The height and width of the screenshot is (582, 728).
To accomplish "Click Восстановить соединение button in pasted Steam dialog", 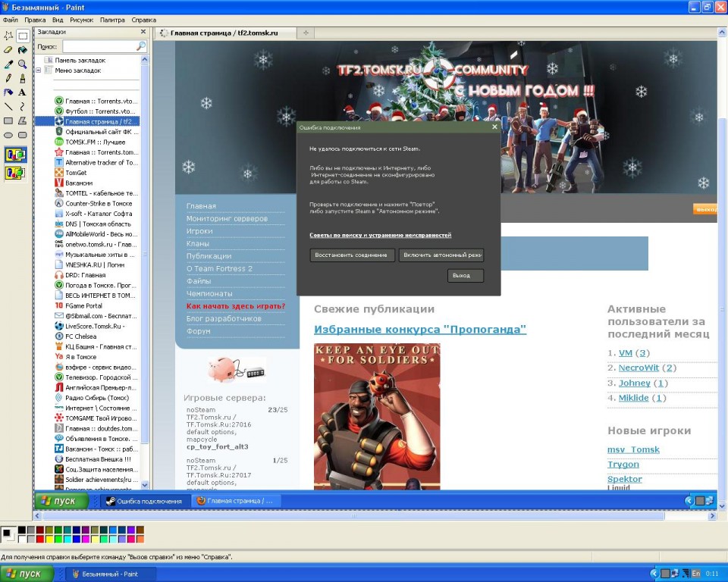I will click(352, 255).
